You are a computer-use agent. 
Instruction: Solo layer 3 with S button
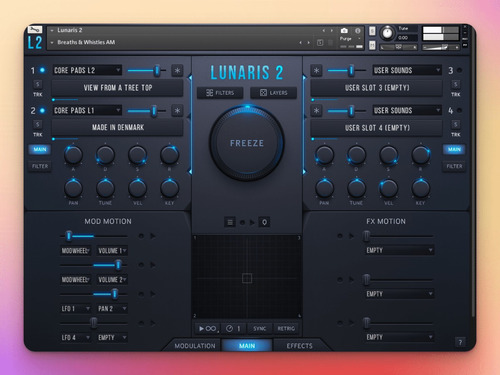[456, 84]
